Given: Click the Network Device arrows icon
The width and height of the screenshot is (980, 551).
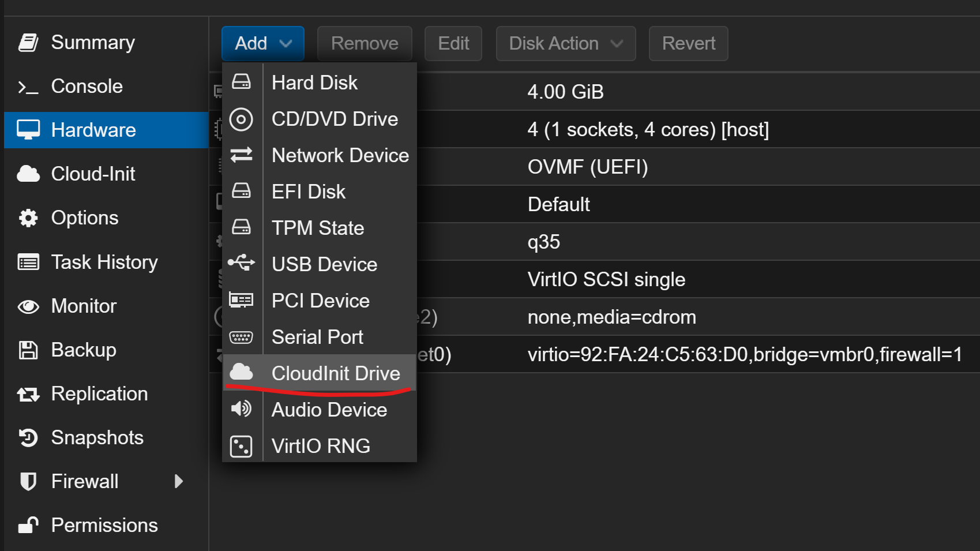Looking at the screenshot, I should (241, 155).
